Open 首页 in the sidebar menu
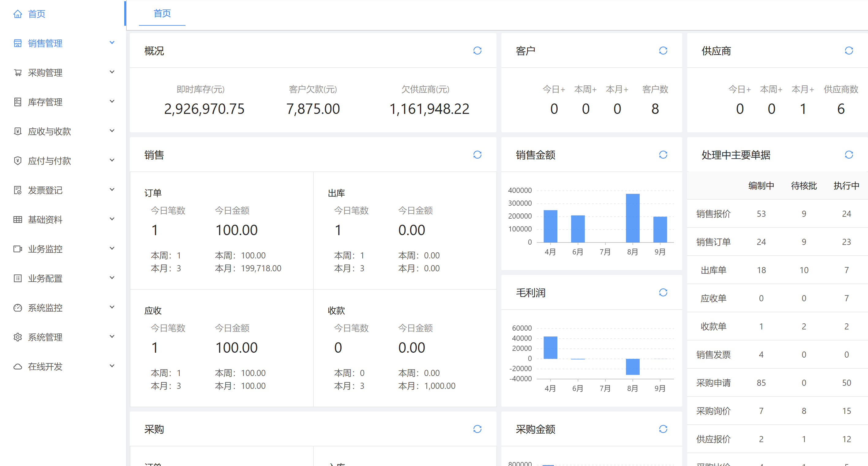The image size is (868, 466). [63, 14]
